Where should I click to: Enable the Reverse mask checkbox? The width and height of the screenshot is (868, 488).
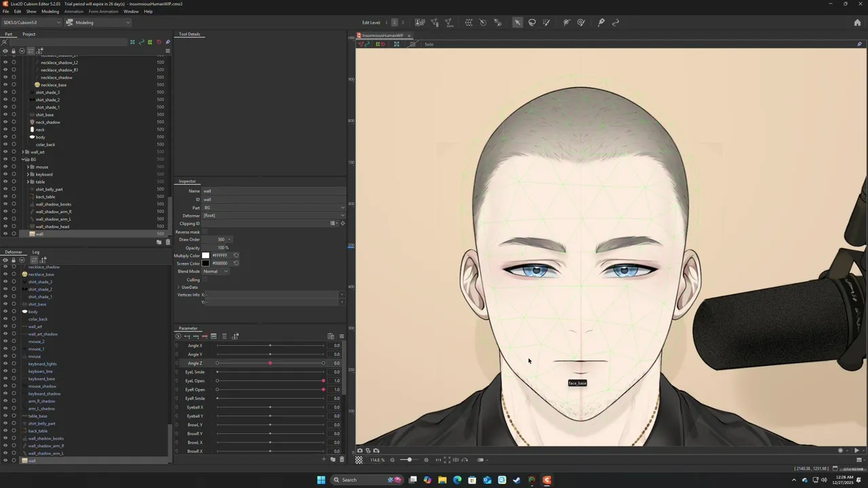coord(205,232)
